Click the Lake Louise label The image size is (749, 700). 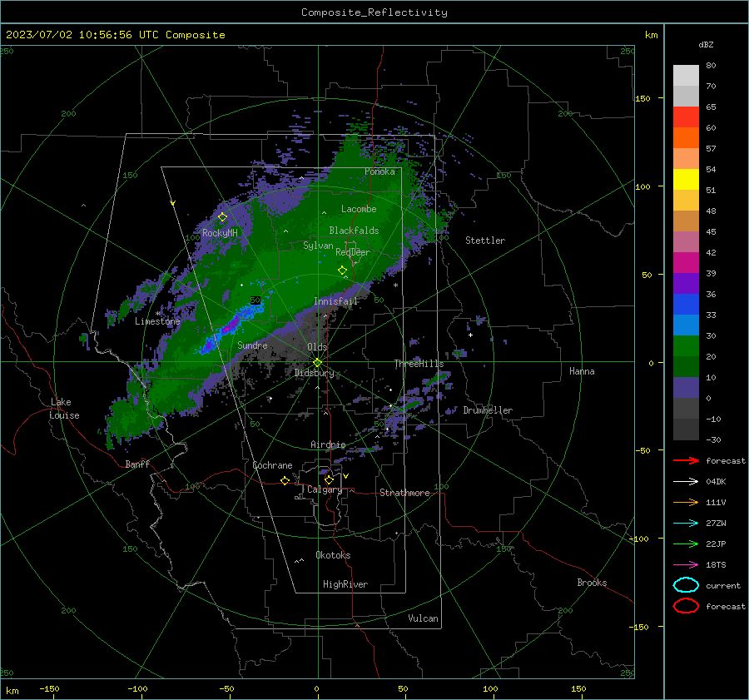pos(64,409)
